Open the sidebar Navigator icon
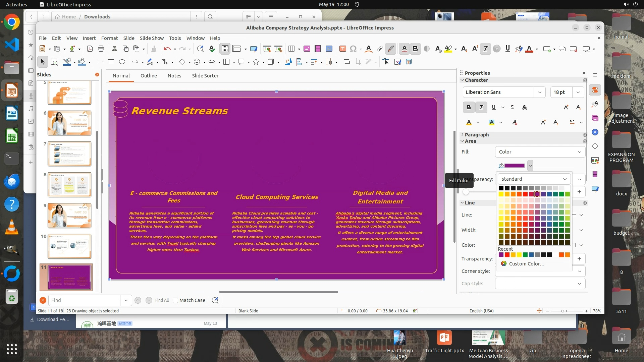Screen dimensions: 644x362 595,132
